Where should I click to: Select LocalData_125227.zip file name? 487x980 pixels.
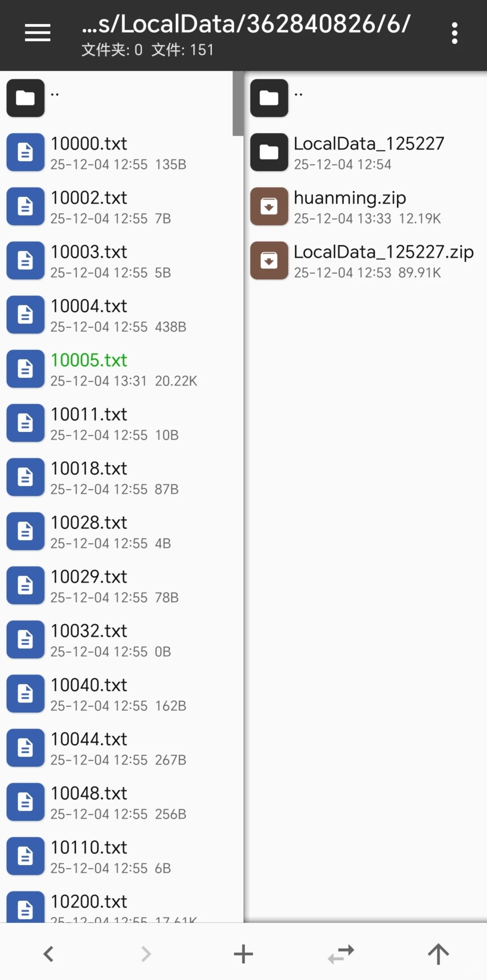click(384, 252)
